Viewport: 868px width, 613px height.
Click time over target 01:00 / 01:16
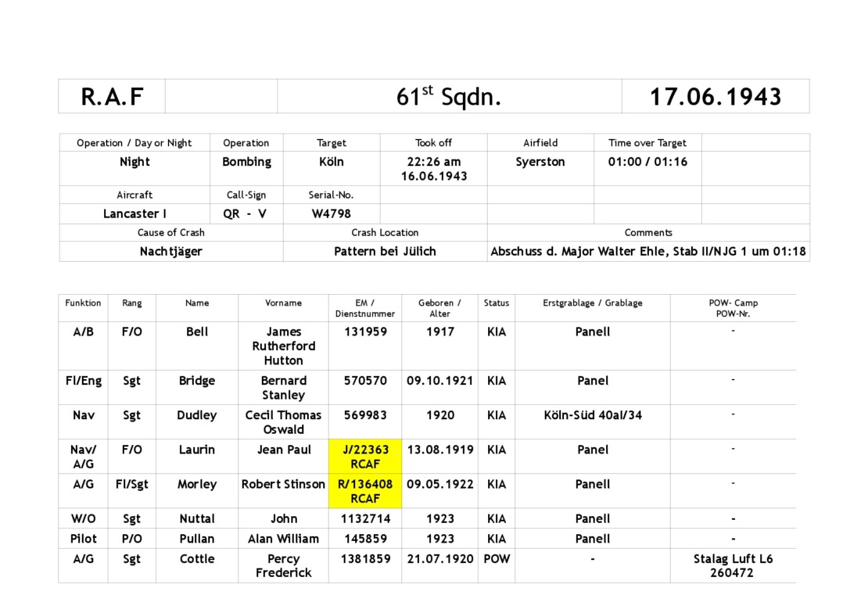647,162
